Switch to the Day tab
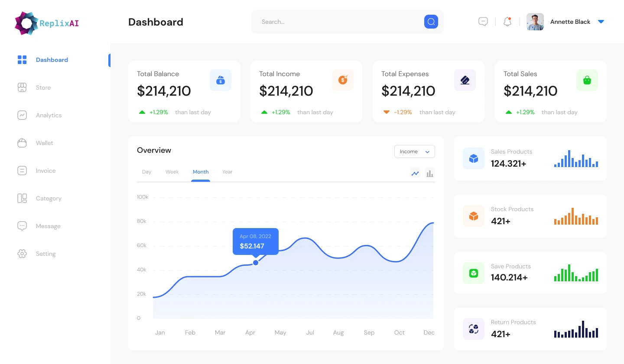The image size is (624, 364). tap(146, 172)
